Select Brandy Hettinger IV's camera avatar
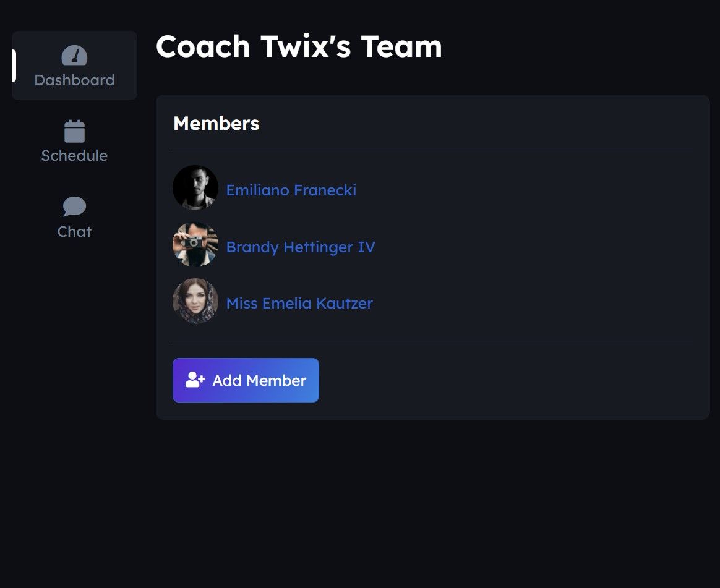The width and height of the screenshot is (720, 588). tap(195, 245)
